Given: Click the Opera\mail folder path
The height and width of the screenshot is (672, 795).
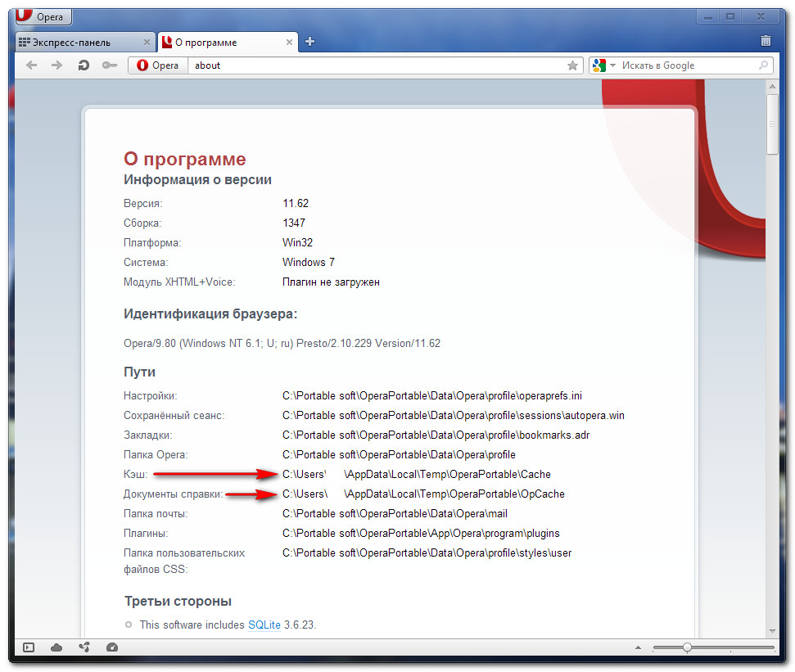Looking at the screenshot, I should pos(395,514).
